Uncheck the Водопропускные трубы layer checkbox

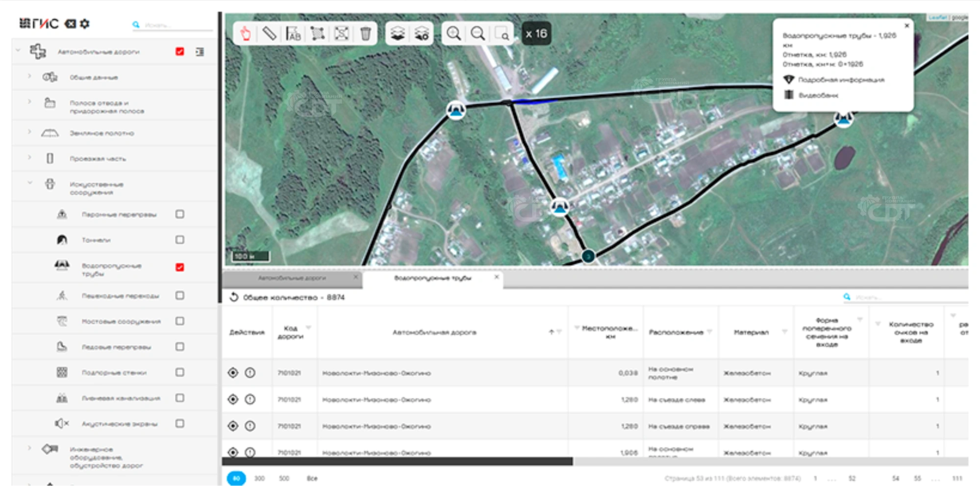coord(180,267)
